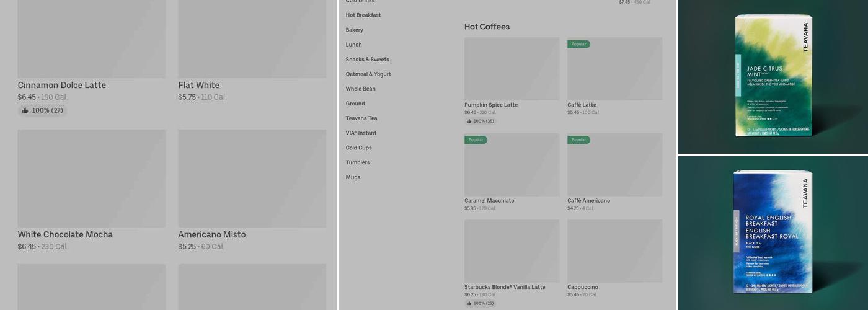Select the Caffè Americano title
The width and height of the screenshot is (868, 310).
(588, 201)
